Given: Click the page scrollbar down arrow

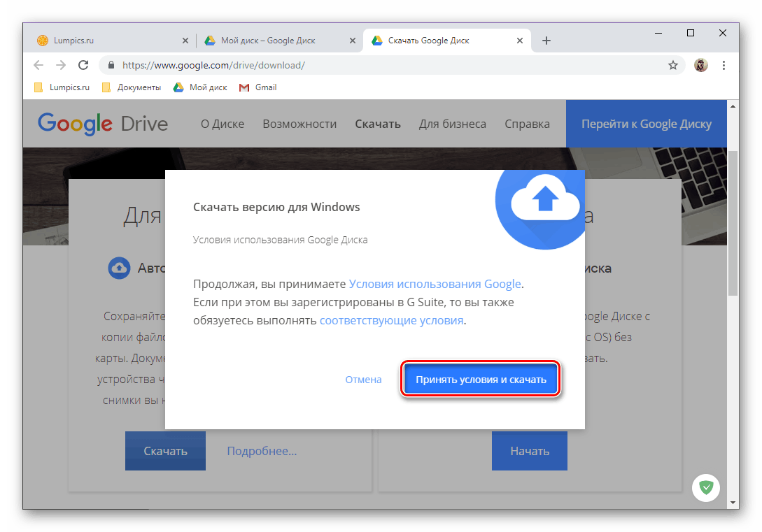Looking at the screenshot, I should point(733,503).
